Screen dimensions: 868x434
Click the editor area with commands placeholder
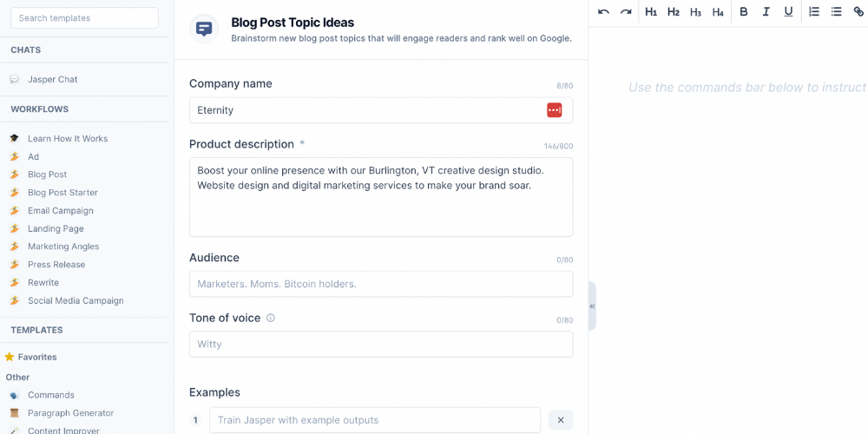(747, 88)
